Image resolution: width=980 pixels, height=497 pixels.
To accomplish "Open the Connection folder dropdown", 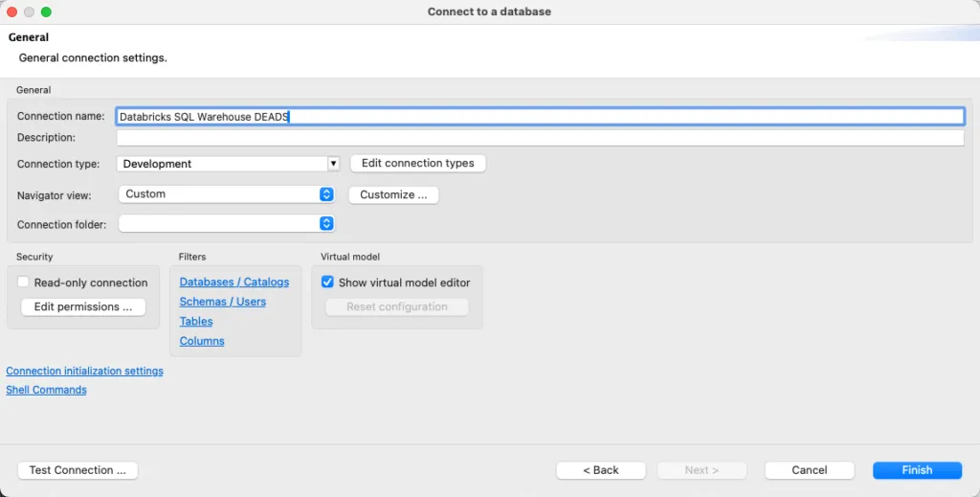I will 228,224.
